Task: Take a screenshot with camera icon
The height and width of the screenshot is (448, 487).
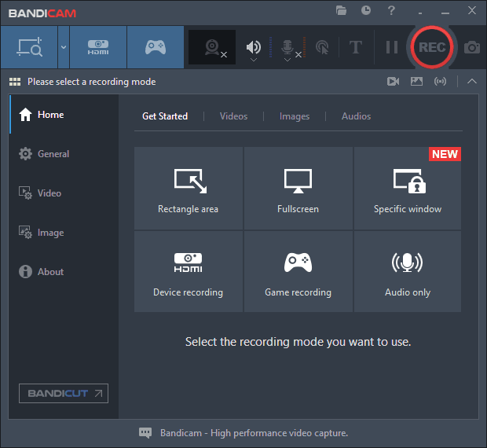Action: [471, 47]
